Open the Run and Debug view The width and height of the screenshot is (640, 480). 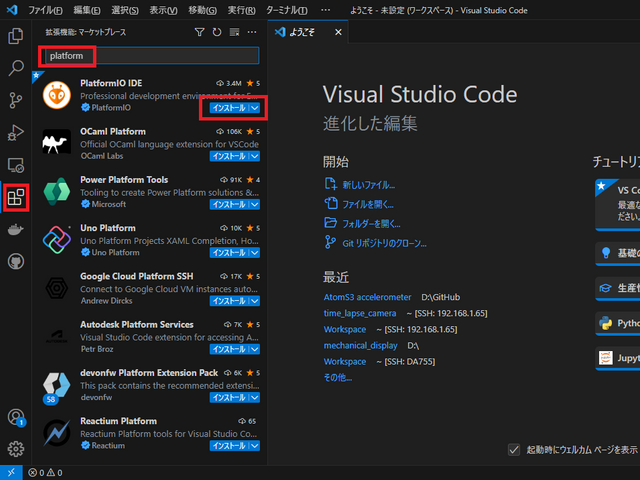(x=16, y=133)
